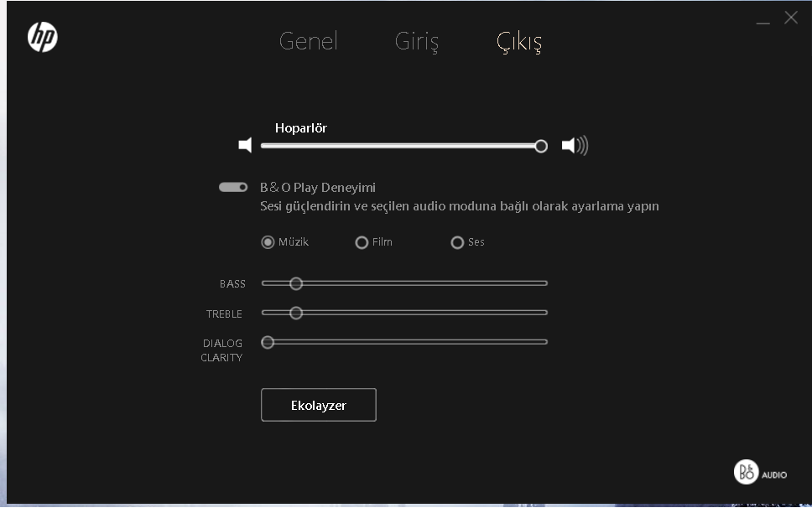Click the mute speaker icon
Screen dimensions: 812x508
(x=245, y=145)
